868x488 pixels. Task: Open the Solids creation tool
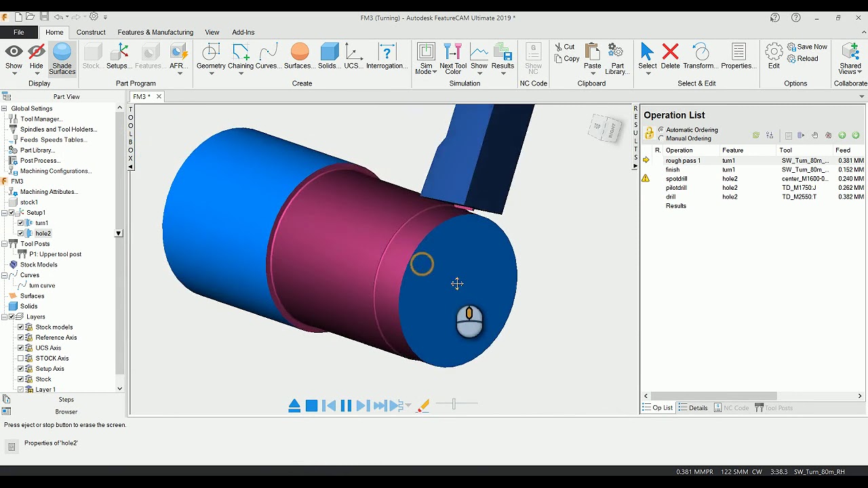(x=330, y=57)
